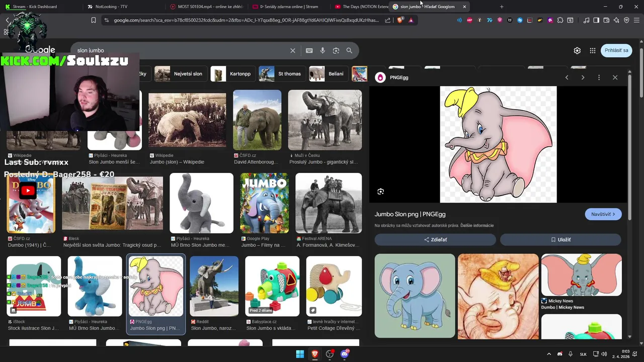Select the St thomas filter chip

click(x=282, y=74)
